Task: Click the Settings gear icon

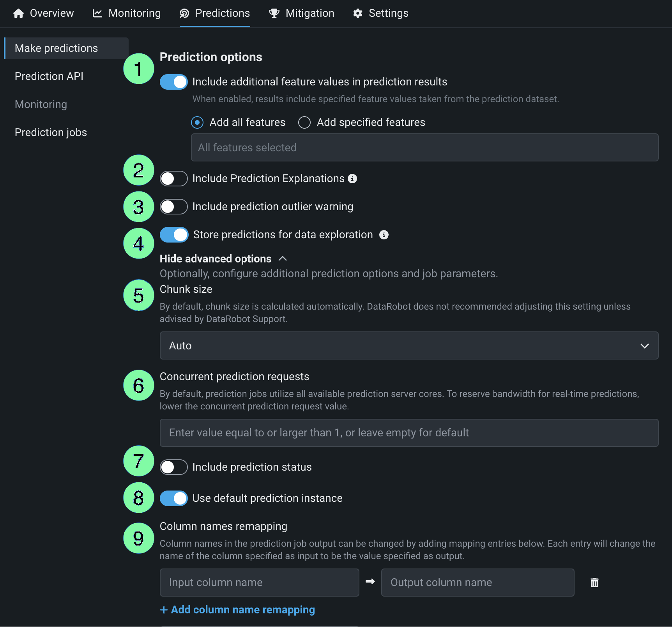Action: coord(358,14)
